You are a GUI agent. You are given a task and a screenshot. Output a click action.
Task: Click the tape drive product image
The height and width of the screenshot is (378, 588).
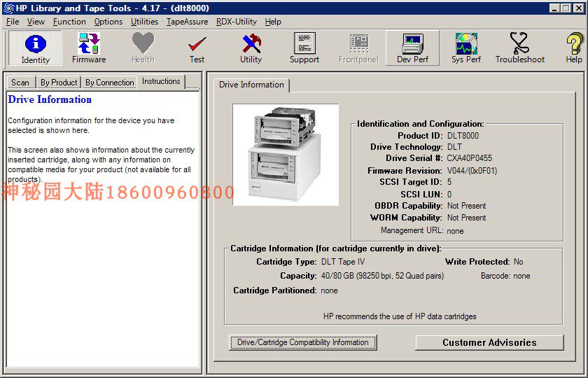286,155
